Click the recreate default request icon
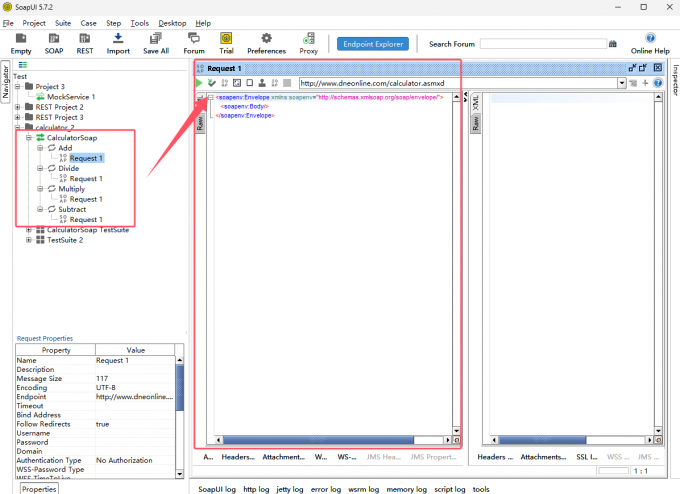Screen dimensions: 680x494 [x=237, y=83]
